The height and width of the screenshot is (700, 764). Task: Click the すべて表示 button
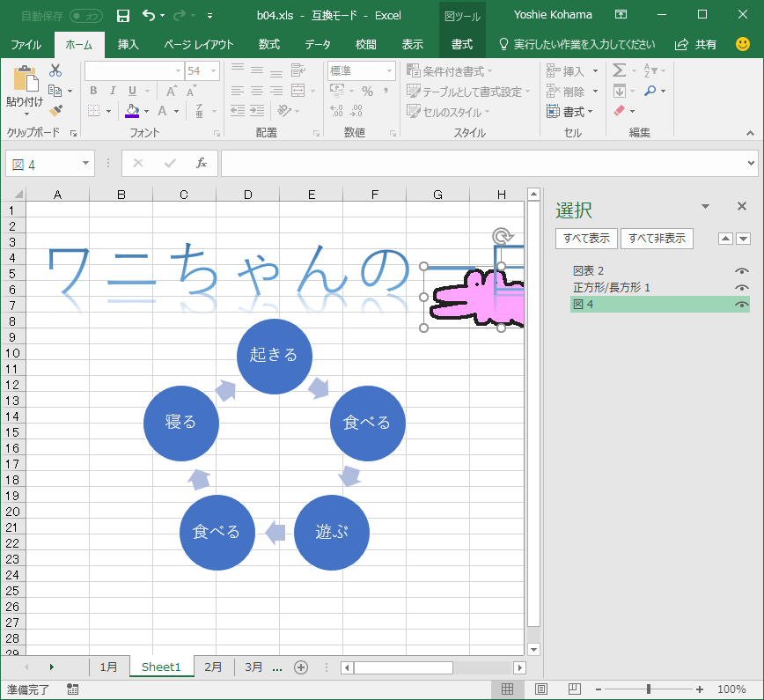pos(586,239)
